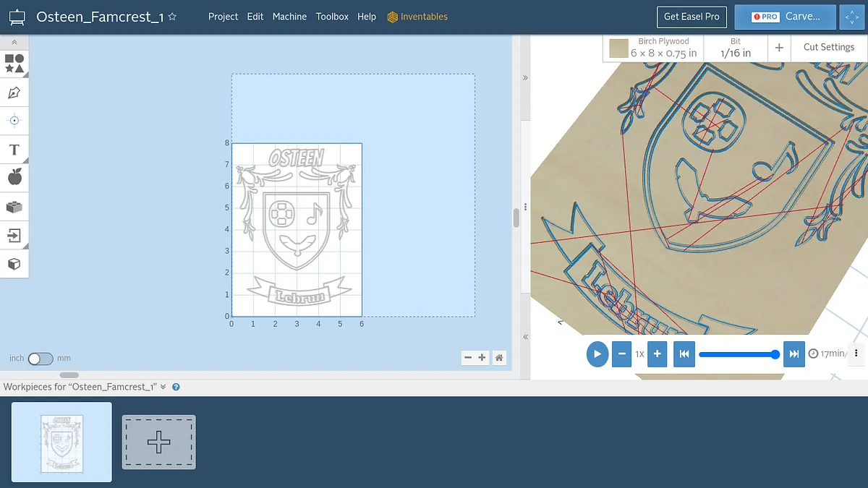Screen dimensions: 868x488
Task: Click the Get Easel Pro button
Action: (692, 17)
